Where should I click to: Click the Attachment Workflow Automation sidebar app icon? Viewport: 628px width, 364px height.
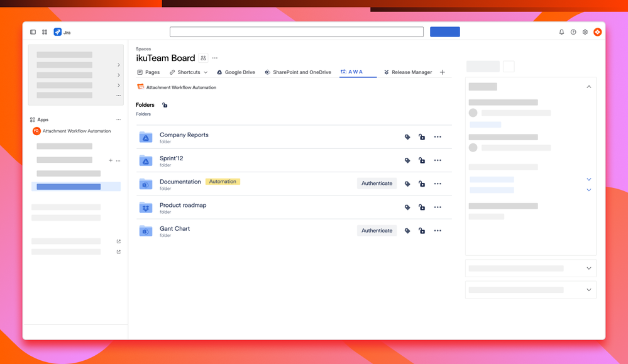pos(36,131)
